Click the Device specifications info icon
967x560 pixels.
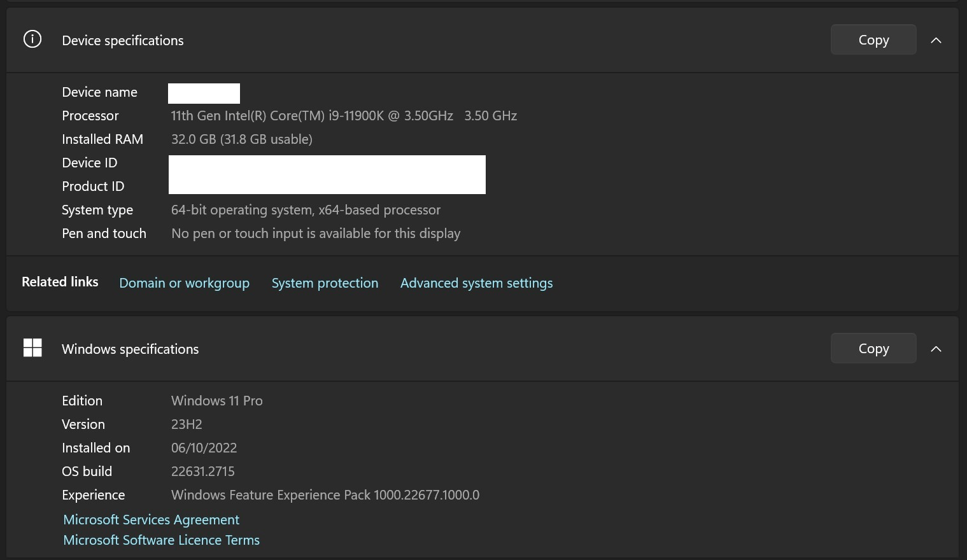pyautogui.click(x=32, y=39)
